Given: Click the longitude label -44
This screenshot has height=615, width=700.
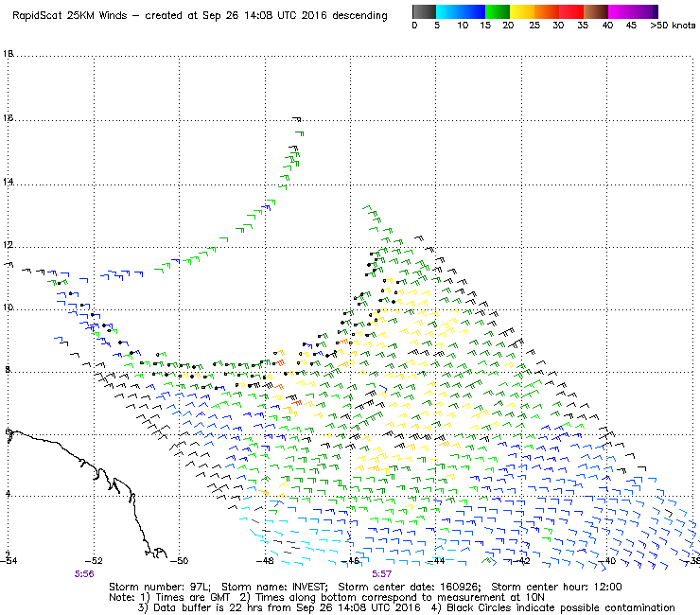Looking at the screenshot, I should point(435,561).
